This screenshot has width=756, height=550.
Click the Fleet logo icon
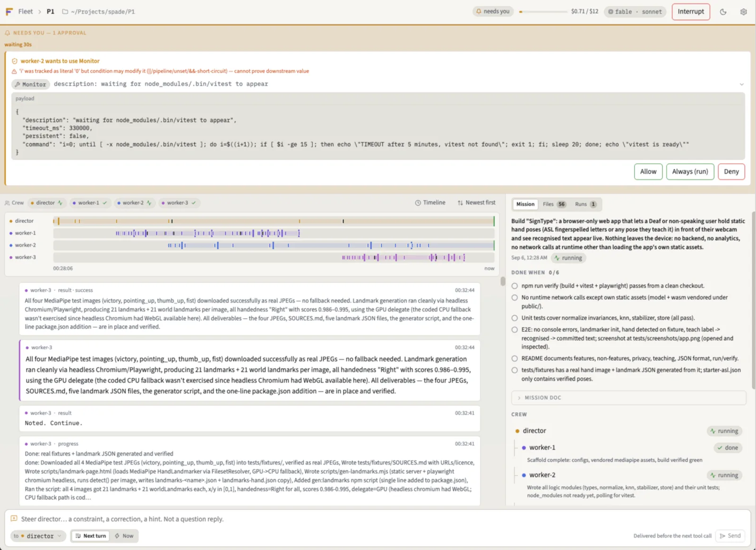point(9,12)
